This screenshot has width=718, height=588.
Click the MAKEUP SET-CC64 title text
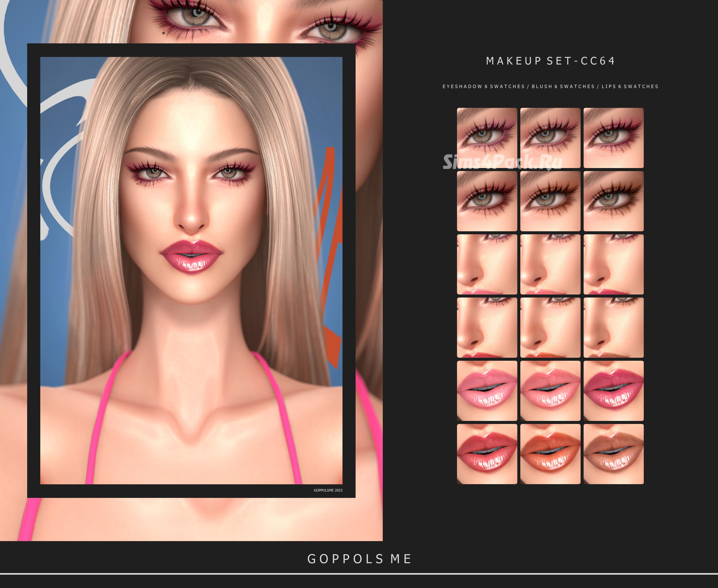[550, 61]
